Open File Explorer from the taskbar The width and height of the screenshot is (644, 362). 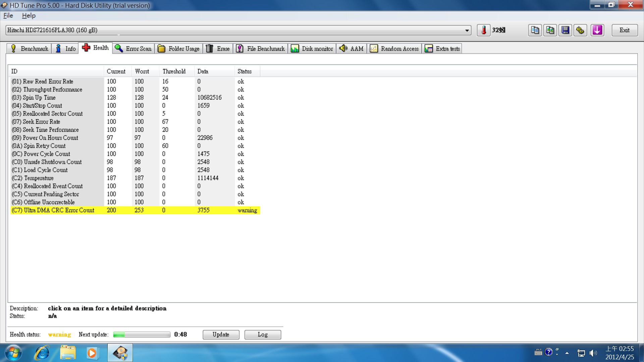[68, 353]
